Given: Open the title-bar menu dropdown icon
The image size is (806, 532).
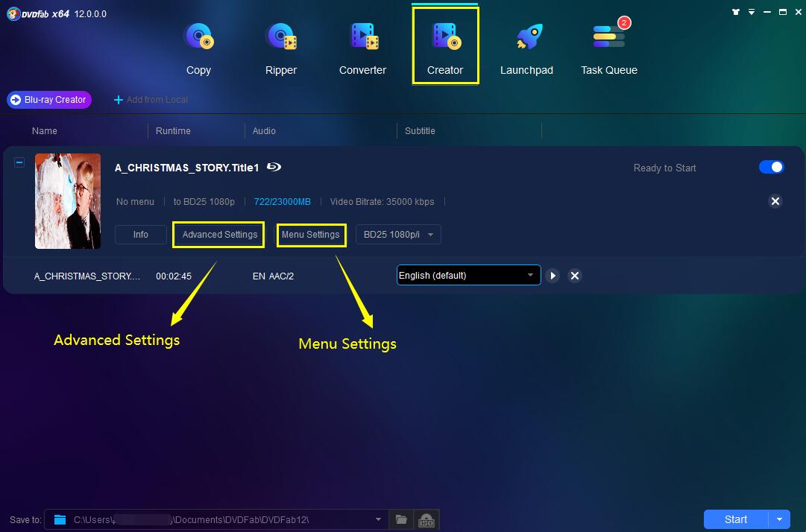Looking at the screenshot, I should point(752,12).
